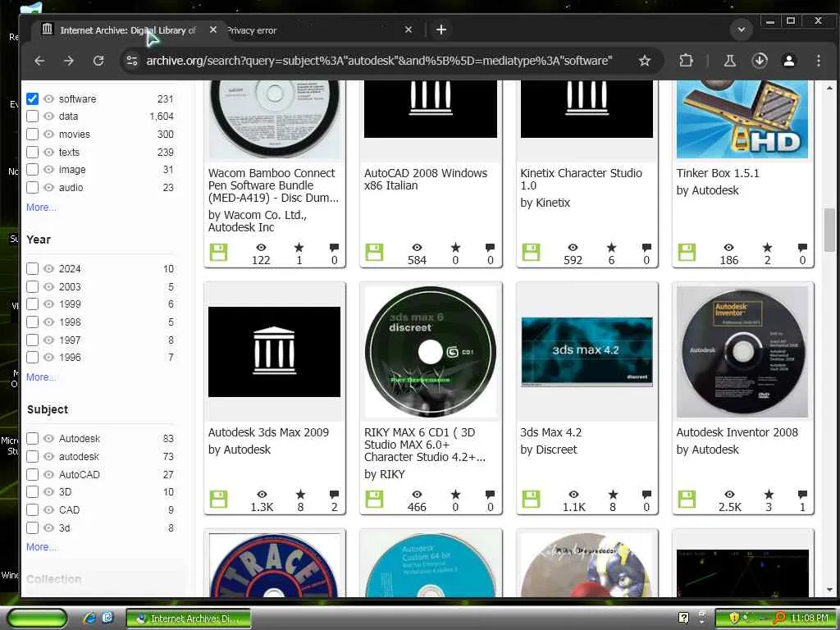840x630 pixels.
Task: Click the help question mark tray icon
Action: click(x=683, y=619)
